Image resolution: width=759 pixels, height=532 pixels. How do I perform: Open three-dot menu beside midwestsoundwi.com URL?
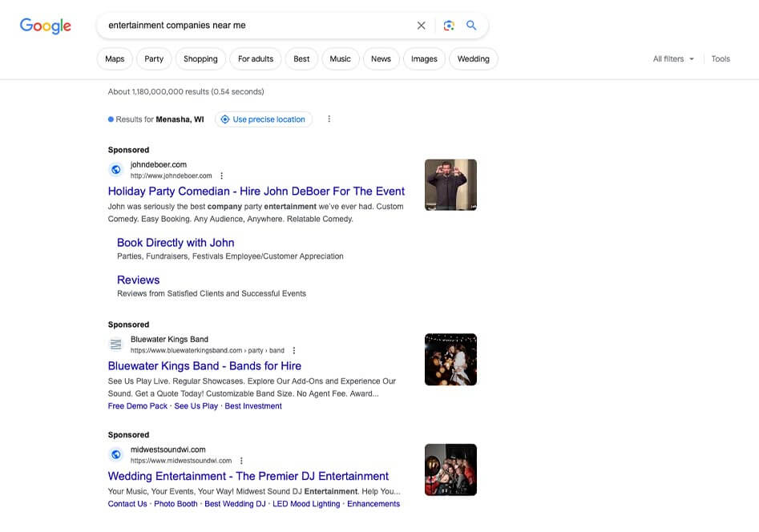[241, 461]
